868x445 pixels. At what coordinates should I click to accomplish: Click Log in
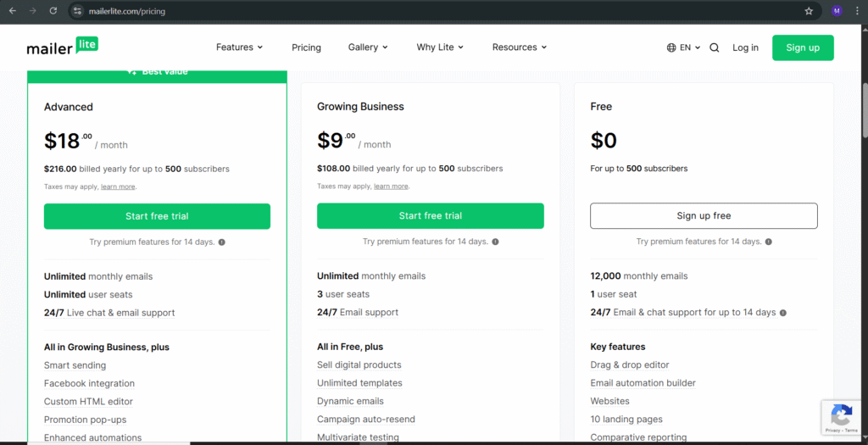pos(745,47)
